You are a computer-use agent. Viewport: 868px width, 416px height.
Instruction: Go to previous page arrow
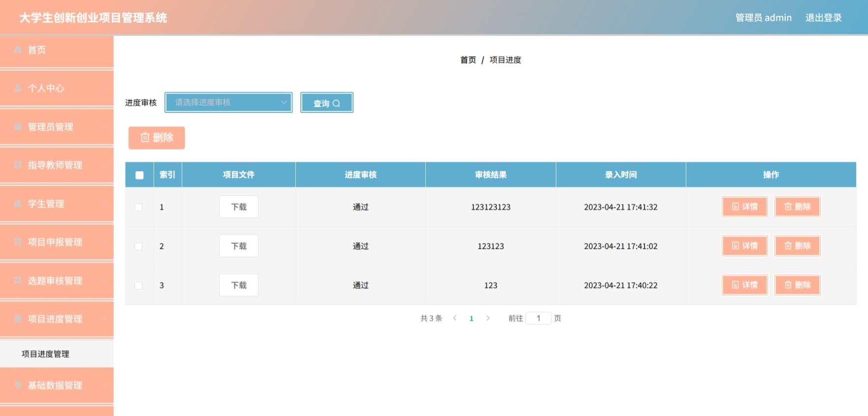[x=455, y=318]
